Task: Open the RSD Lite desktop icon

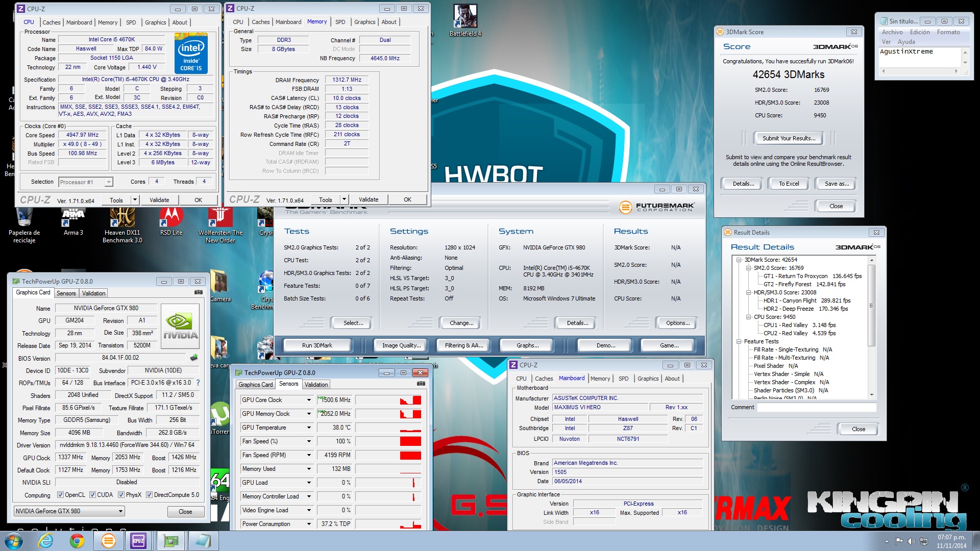Action: coord(171,222)
